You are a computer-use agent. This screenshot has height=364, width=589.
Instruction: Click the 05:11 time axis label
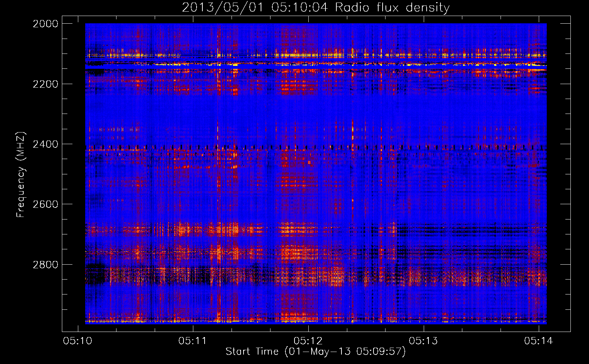(193, 341)
